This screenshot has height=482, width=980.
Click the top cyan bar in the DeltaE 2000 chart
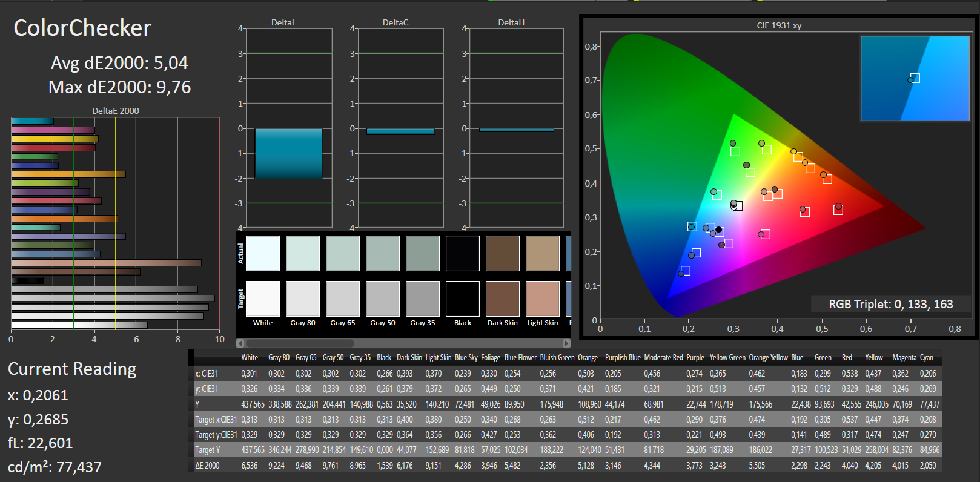coord(32,122)
